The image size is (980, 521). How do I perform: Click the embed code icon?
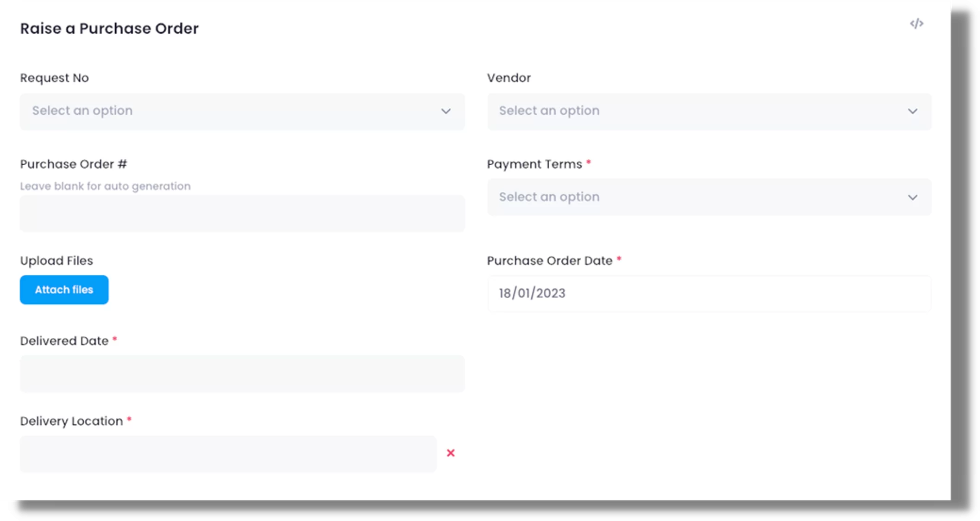917,24
